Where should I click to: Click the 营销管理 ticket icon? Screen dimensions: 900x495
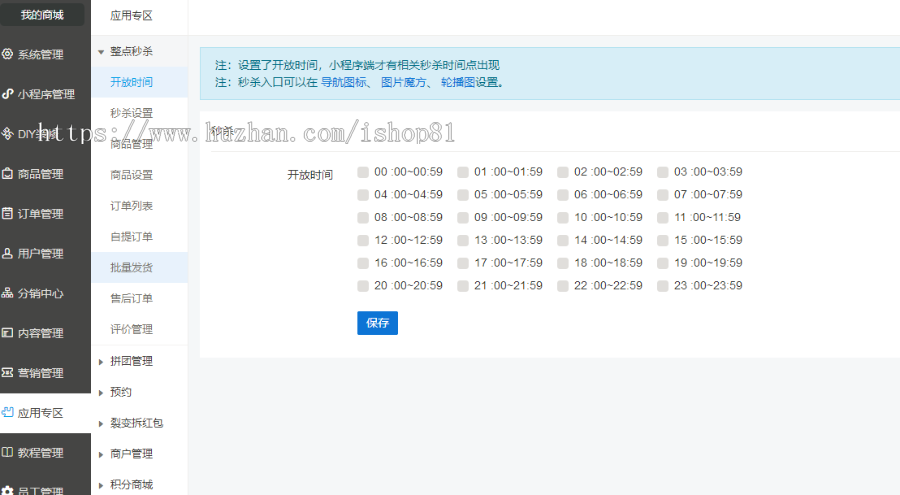[8, 373]
